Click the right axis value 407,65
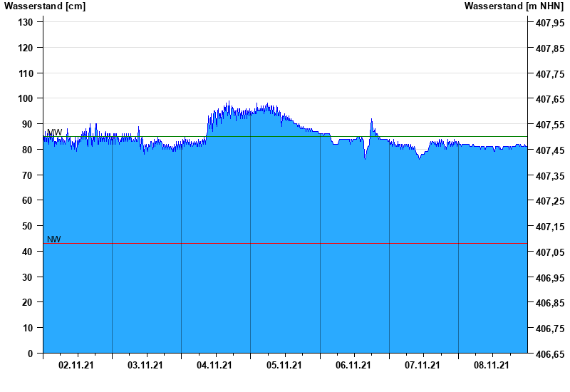The width and height of the screenshot is (570, 392). 550,99
